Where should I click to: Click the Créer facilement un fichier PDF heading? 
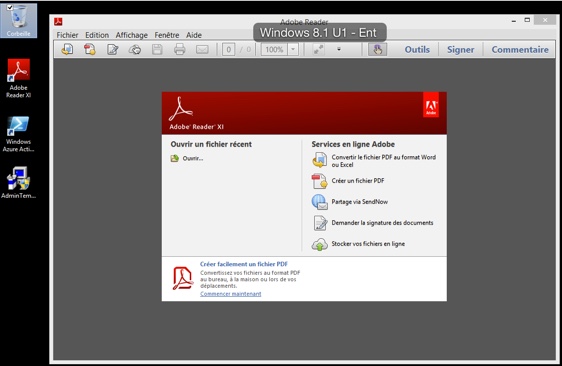(244, 264)
